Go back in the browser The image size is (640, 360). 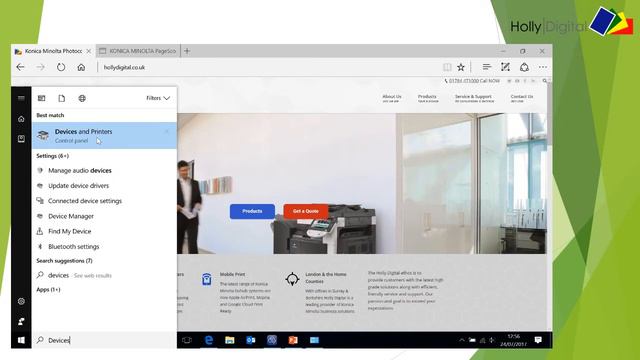pos(20,67)
